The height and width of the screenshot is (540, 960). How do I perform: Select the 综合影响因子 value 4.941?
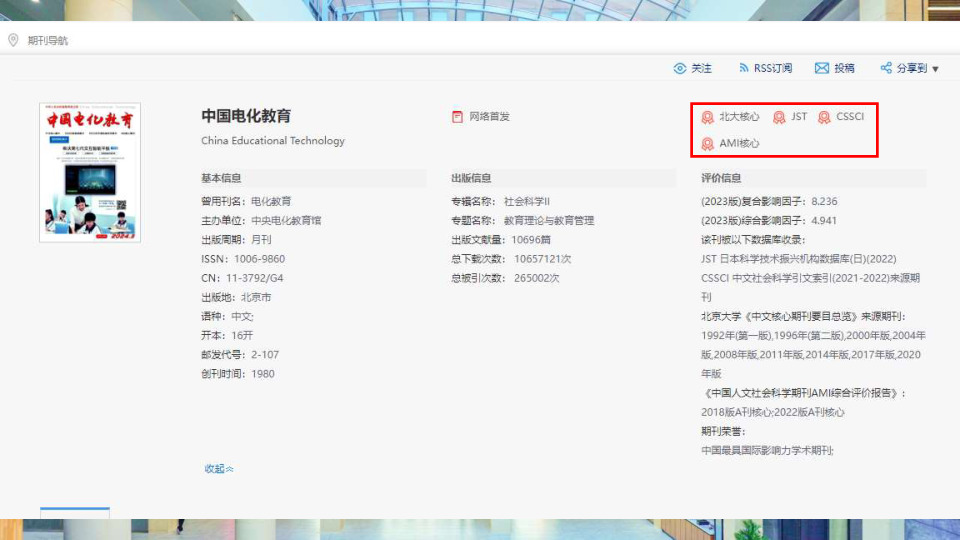coord(824,220)
